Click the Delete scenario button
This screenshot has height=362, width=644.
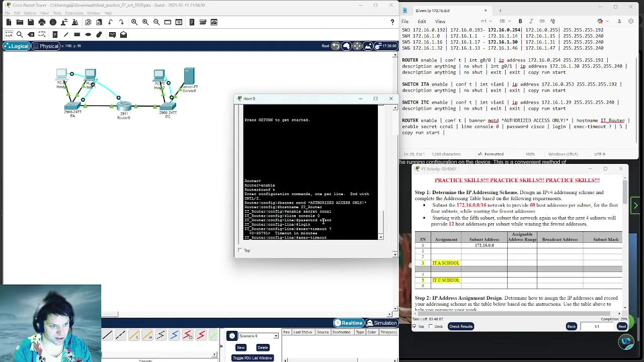tap(263, 347)
